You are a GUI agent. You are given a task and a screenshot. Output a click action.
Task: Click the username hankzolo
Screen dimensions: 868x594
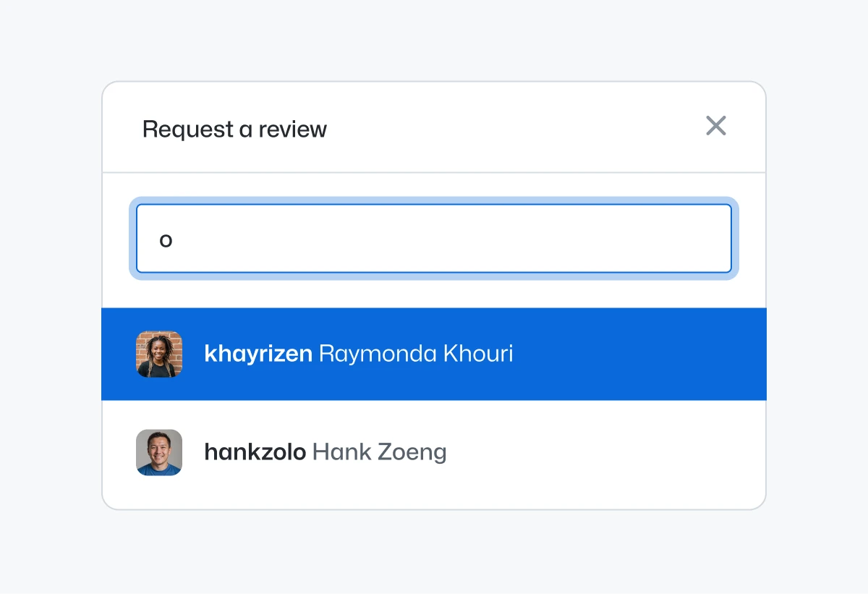click(255, 451)
